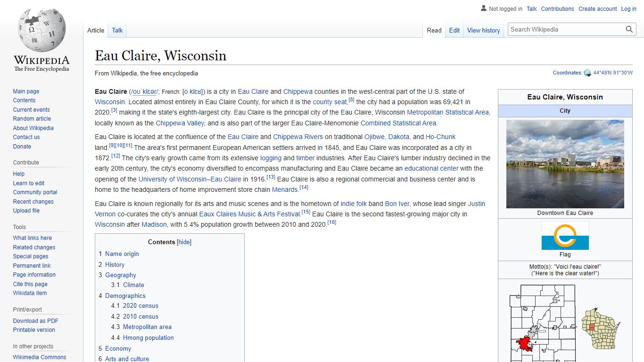Screen dimensions: 644x362
Task: Click Download as PDF
Action: click(36, 321)
